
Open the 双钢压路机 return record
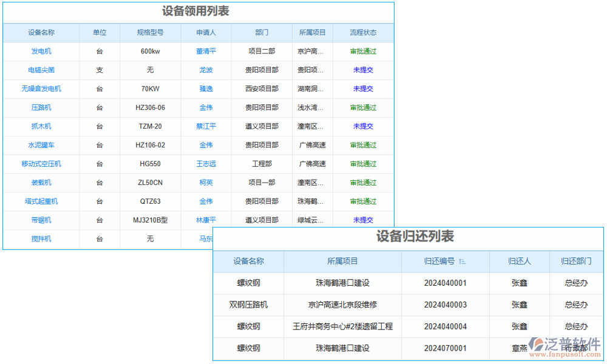248,305
